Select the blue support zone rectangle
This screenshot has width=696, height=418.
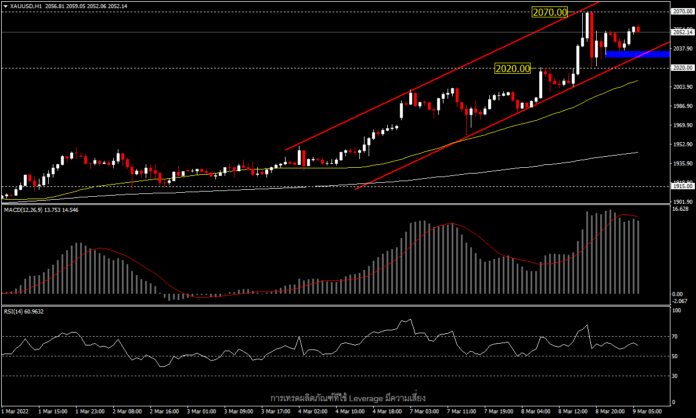[637, 54]
